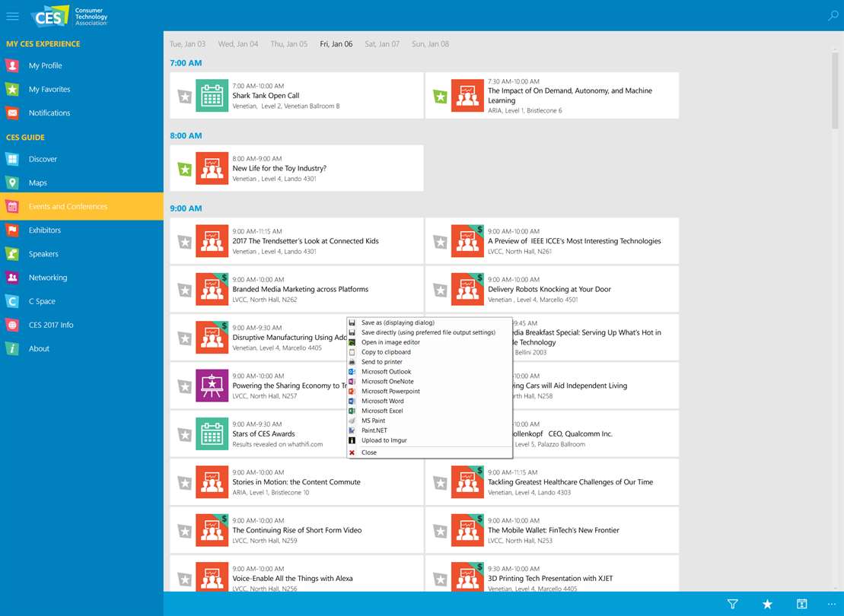Click the 9:00 AM time header
The height and width of the screenshot is (616, 844).
tap(186, 208)
